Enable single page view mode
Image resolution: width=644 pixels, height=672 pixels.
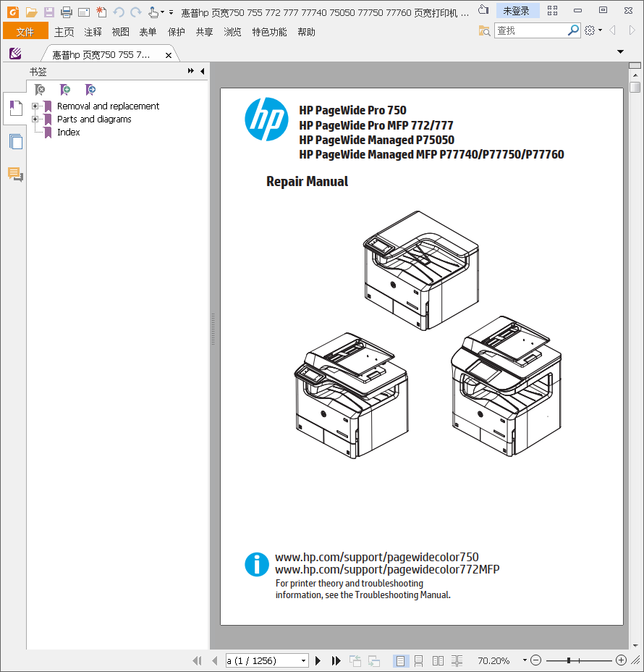[400, 661]
